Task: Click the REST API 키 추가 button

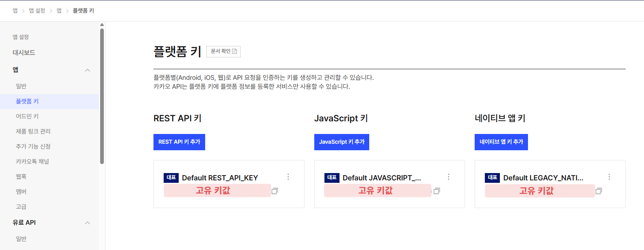Action: (179, 142)
